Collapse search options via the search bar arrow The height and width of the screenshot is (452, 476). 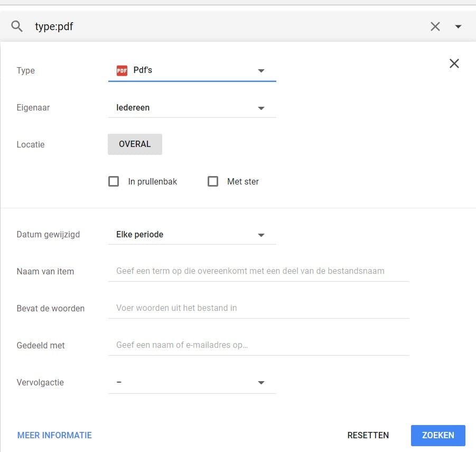point(458,26)
